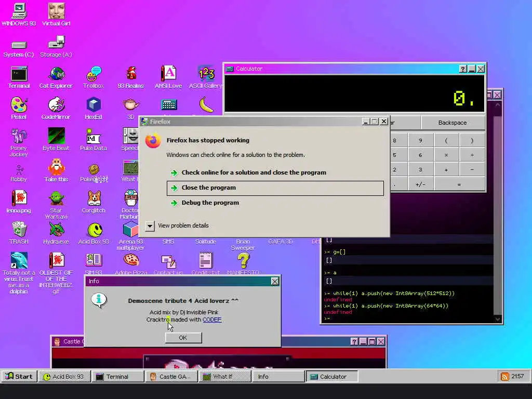Expand View problem details arrow

click(x=150, y=226)
